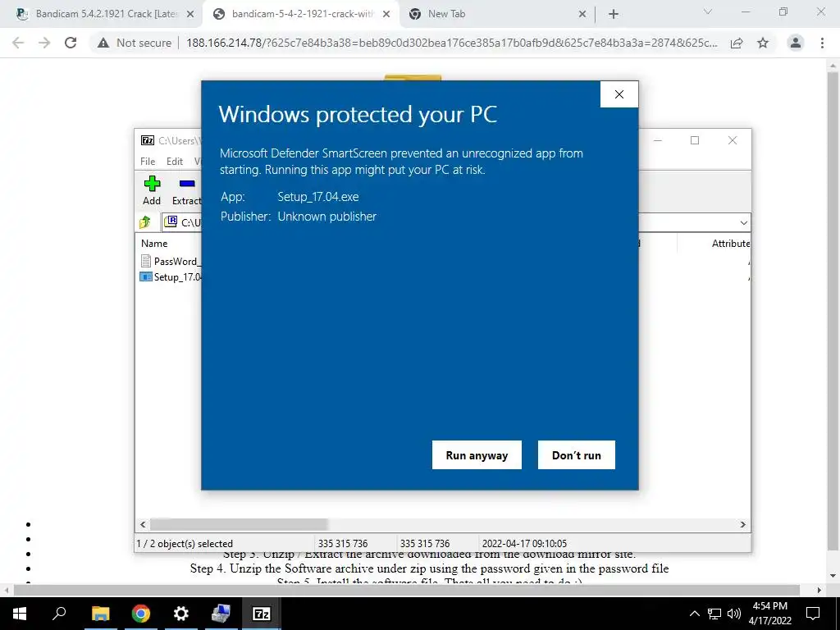Click the Chrome taskbar icon
The height and width of the screenshot is (630, 840).
[x=140, y=614]
